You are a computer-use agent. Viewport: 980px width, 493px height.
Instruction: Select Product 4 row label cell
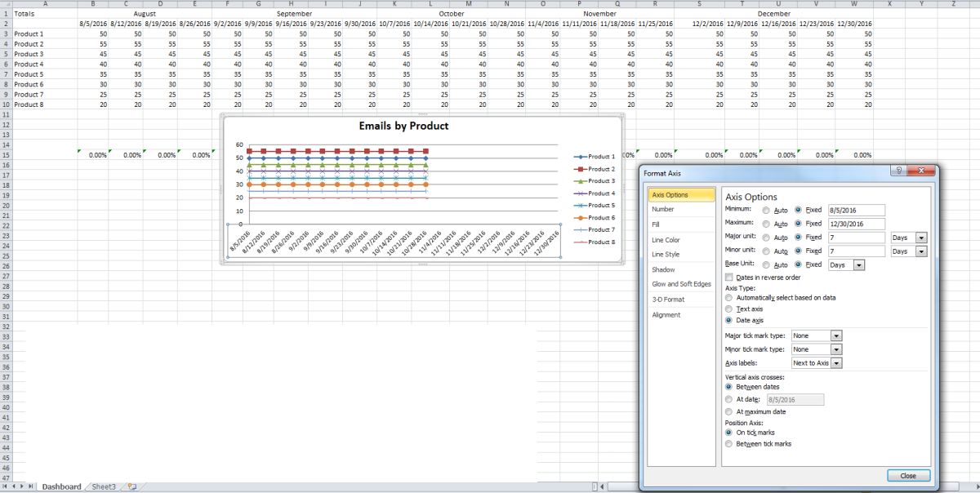(45, 64)
